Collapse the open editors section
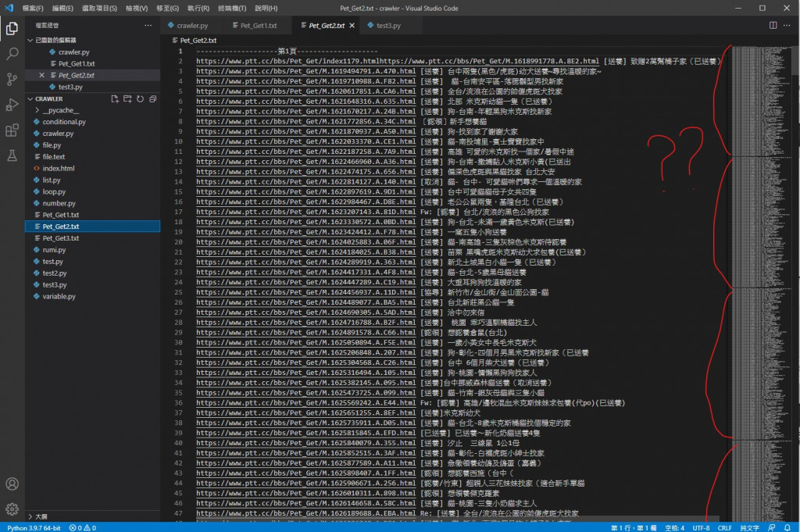800x532 pixels. pos(30,40)
